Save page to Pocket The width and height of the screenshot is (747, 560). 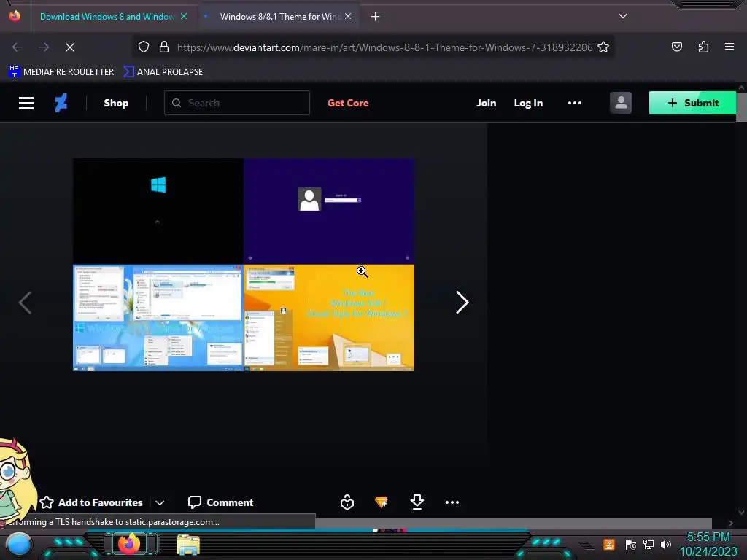click(x=677, y=47)
